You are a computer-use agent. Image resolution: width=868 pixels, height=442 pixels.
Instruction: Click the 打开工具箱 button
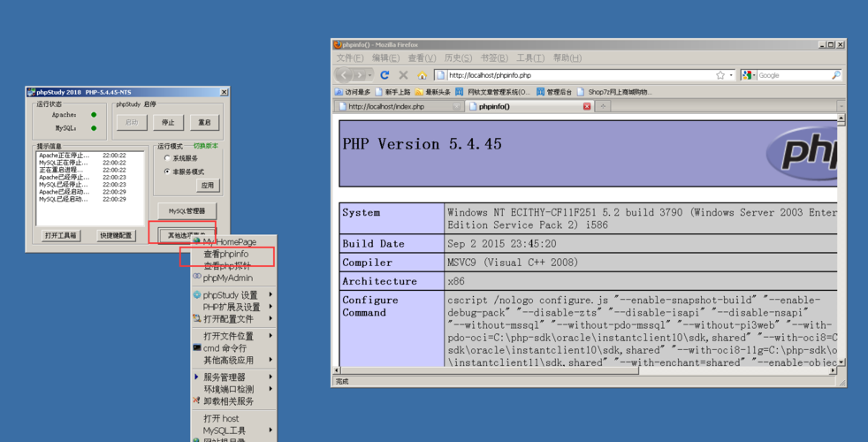click(x=61, y=235)
